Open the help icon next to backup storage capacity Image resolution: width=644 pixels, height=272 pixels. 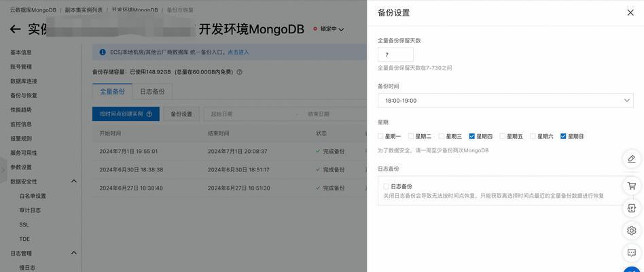pos(239,72)
